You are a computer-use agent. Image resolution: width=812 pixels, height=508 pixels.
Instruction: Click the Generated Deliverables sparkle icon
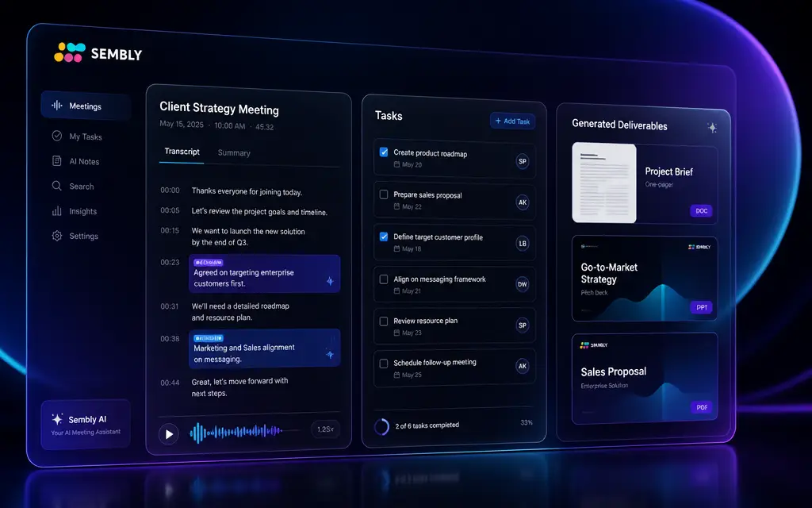pyautogui.click(x=712, y=127)
